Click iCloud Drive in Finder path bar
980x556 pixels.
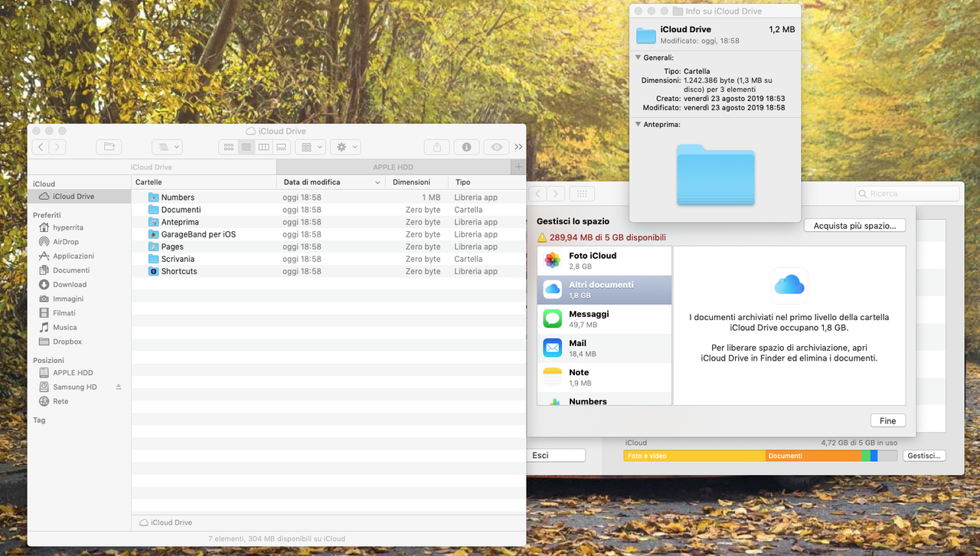[166, 522]
